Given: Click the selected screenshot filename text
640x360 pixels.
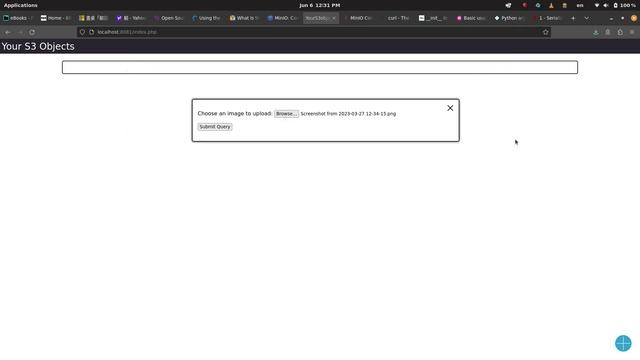Looking at the screenshot, I should tap(348, 114).
